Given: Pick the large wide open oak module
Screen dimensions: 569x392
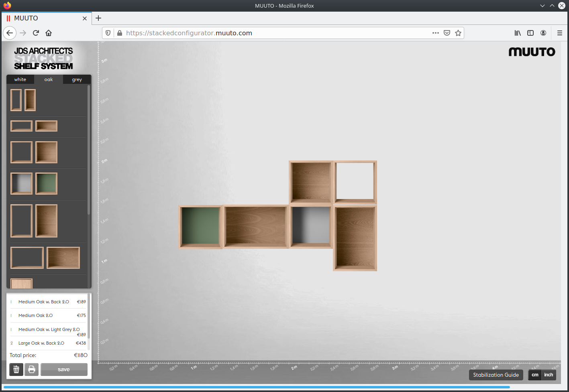Looking at the screenshot, I should 27,258.
